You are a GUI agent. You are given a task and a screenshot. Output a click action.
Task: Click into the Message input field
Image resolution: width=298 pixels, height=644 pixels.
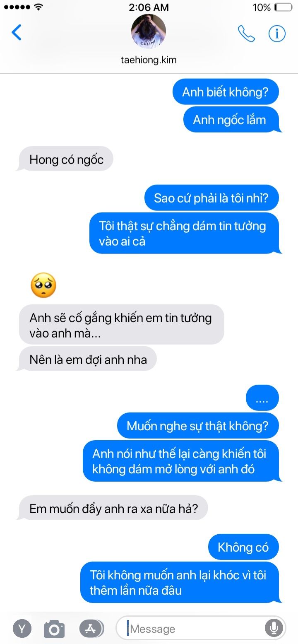(195, 629)
